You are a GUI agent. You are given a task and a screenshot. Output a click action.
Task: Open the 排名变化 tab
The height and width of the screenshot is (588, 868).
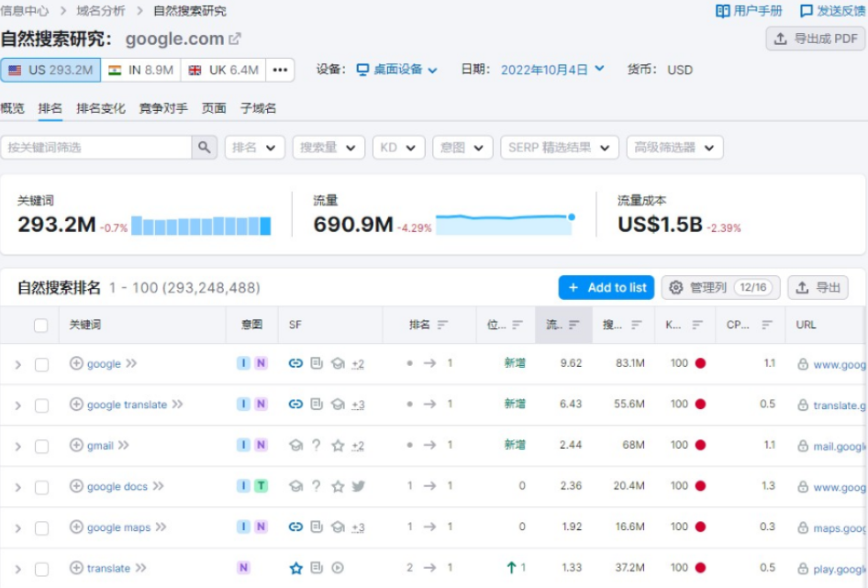(101, 108)
